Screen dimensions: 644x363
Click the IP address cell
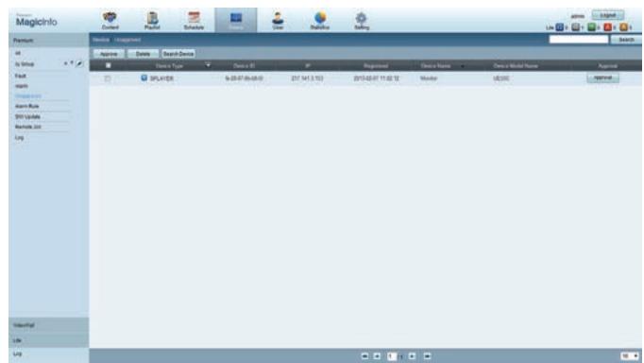307,78
